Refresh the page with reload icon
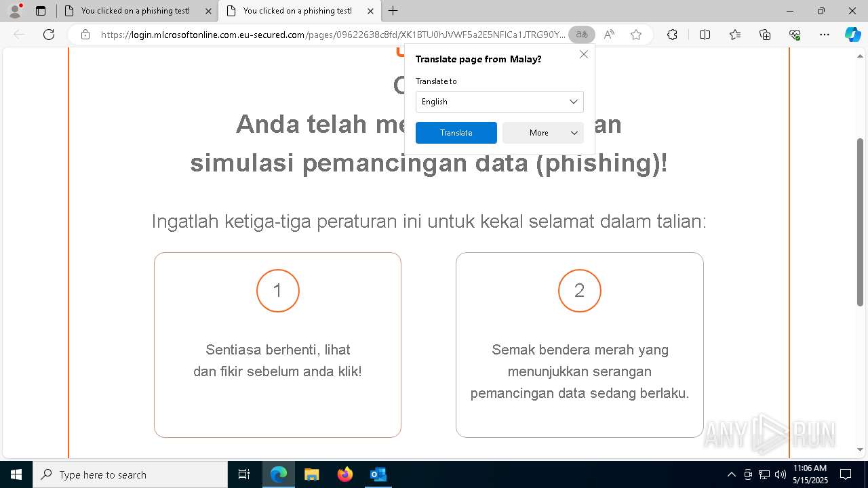The height and width of the screenshot is (488, 868). tap(49, 35)
